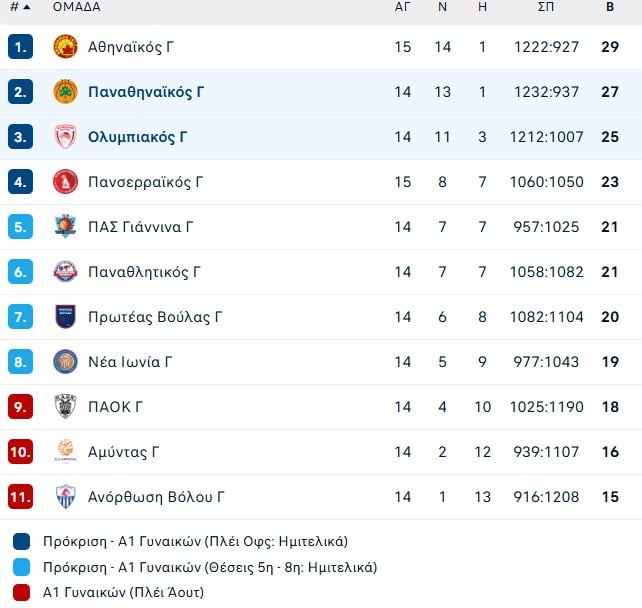Click the dark blue Πλέι Οφς legend swatch
642x608 pixels.
[x=22, y=542]
